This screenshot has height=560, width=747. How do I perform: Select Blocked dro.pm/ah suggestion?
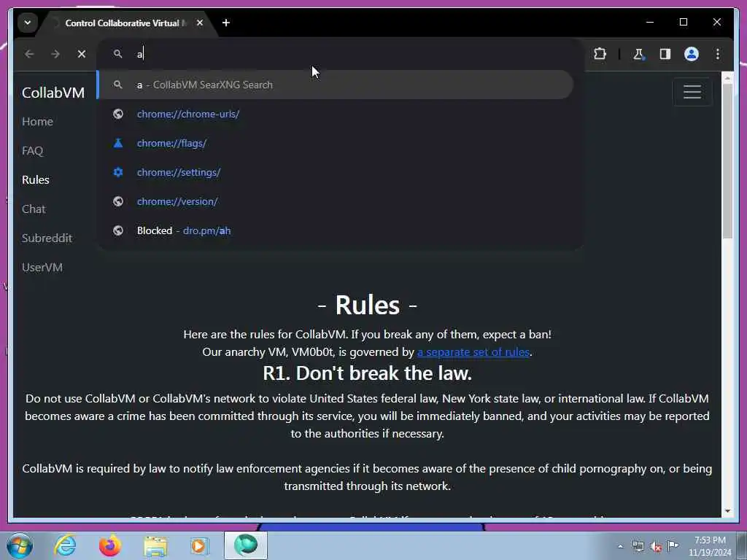pos(335,230)
